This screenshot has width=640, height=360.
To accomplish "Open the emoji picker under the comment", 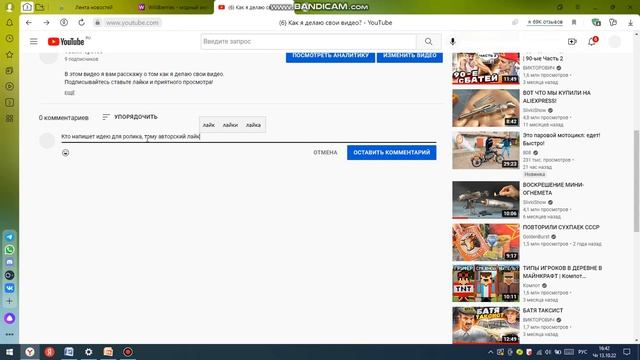I will point(65,153).
